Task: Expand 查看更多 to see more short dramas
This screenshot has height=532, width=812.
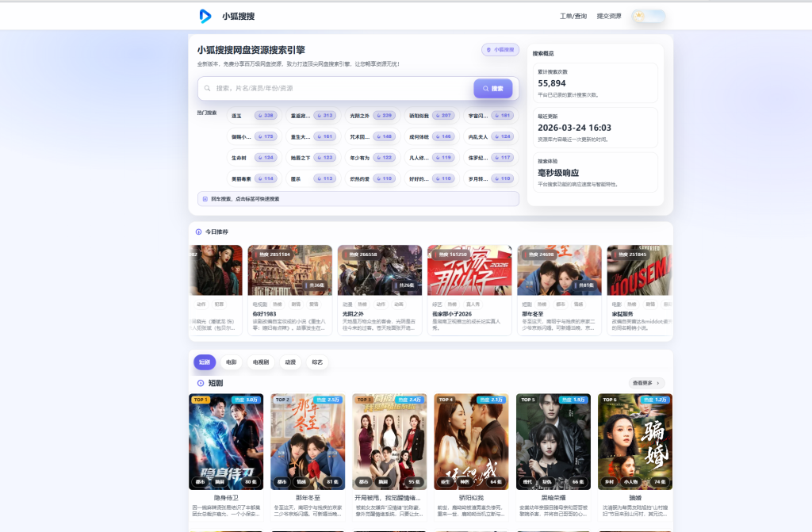Action: tap(643, 382)
